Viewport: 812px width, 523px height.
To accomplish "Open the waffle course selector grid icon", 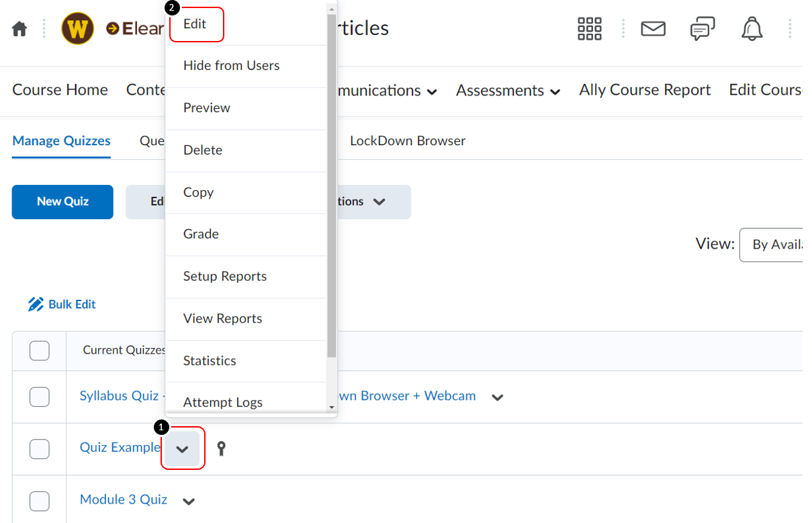I will click(x=589, y=29).
